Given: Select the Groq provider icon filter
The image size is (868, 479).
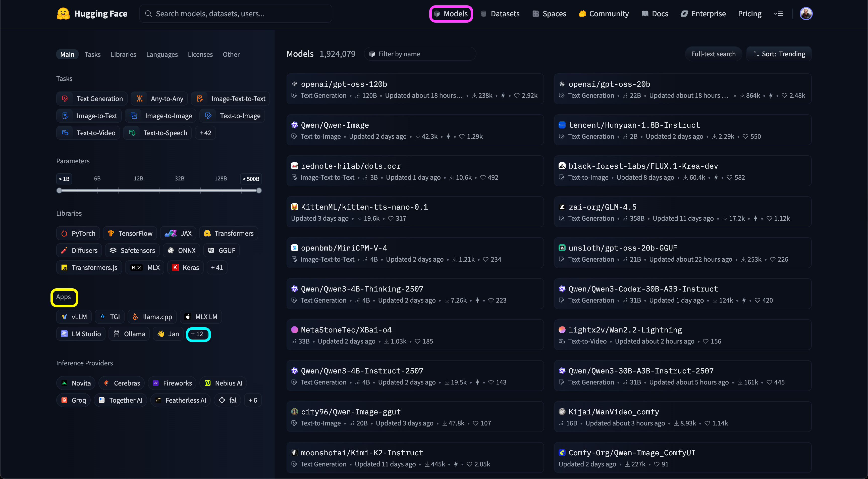Looking at the screenshot, I should (x=64, y=400).
